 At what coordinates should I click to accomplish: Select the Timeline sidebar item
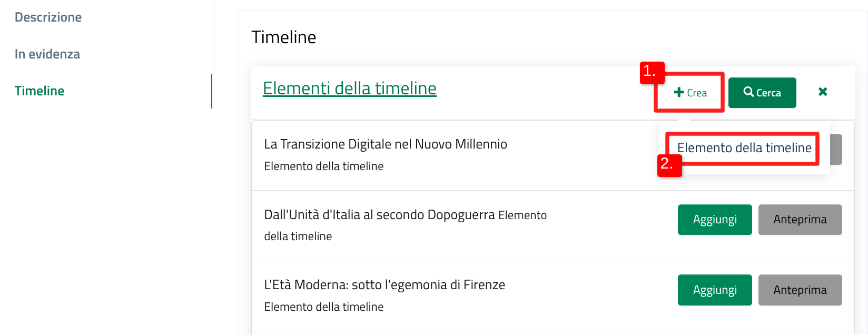coord(40,91)
